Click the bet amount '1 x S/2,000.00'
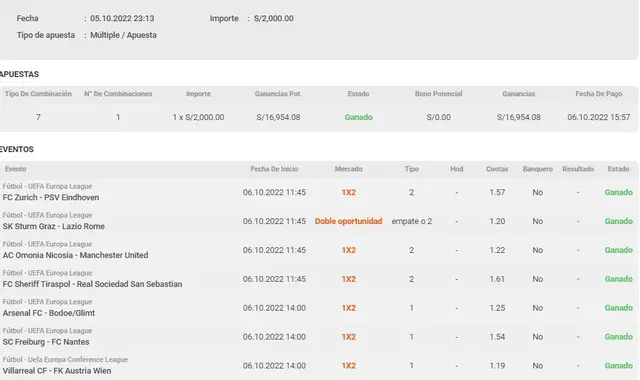This screenshot has height=380, width=640. [198, 117]
